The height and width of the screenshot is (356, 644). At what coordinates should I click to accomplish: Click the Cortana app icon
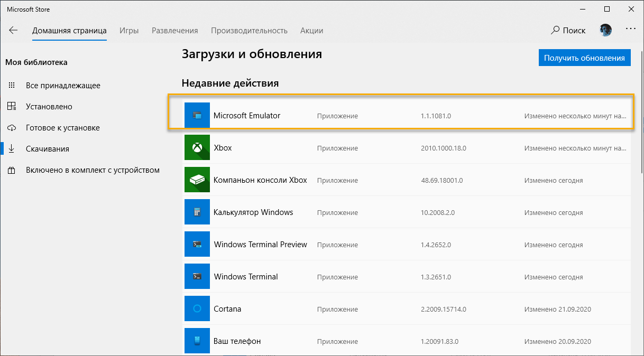[x=197, y=309]
